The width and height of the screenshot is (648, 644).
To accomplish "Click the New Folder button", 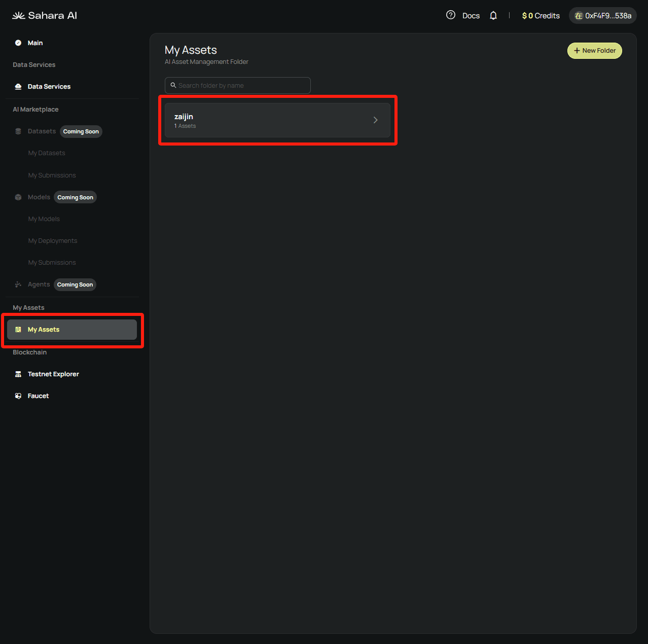I will click(x=594, y=51).
